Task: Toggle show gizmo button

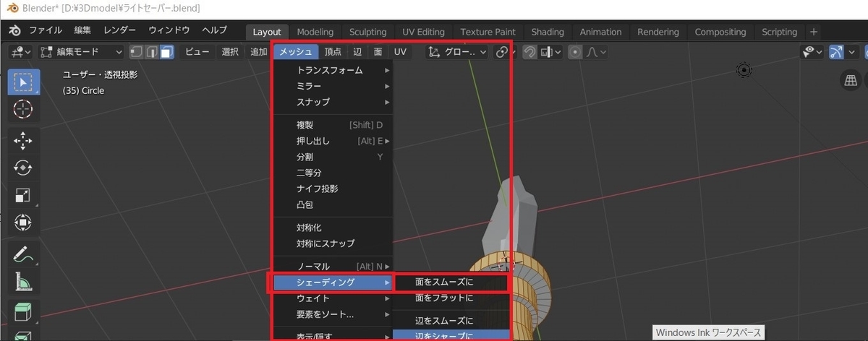Action: coord(837,52)
